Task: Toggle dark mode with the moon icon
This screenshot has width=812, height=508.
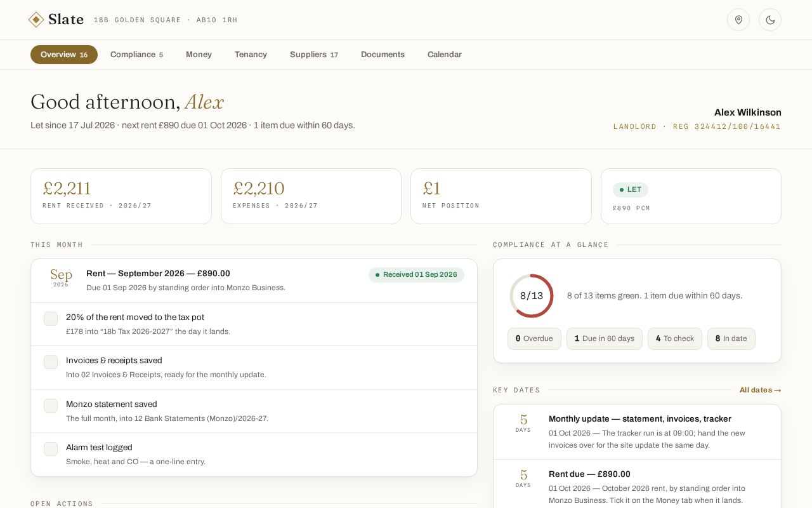Action: coord(770,20)
